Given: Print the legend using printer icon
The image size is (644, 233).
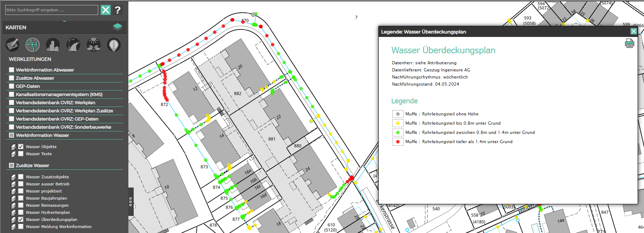Looking at the screenshot, I should (629, 44).
